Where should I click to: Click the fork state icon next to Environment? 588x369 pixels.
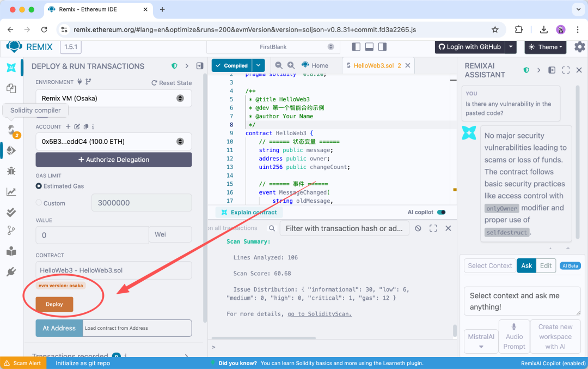point(88,81)
